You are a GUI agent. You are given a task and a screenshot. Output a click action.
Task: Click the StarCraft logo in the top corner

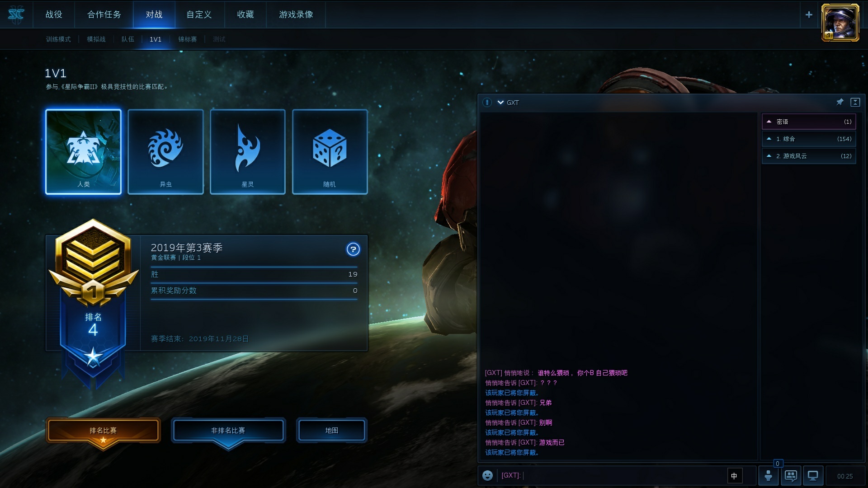[x=16, y=14]
